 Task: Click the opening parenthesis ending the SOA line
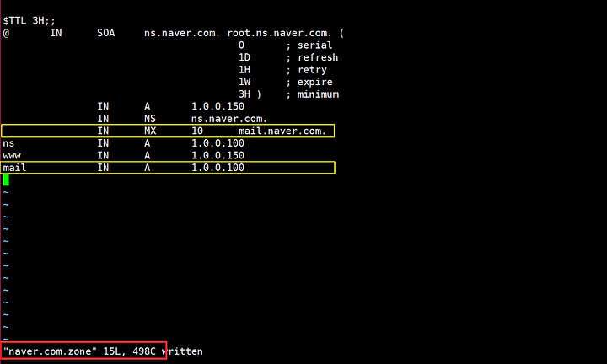[x=341, y=33]
